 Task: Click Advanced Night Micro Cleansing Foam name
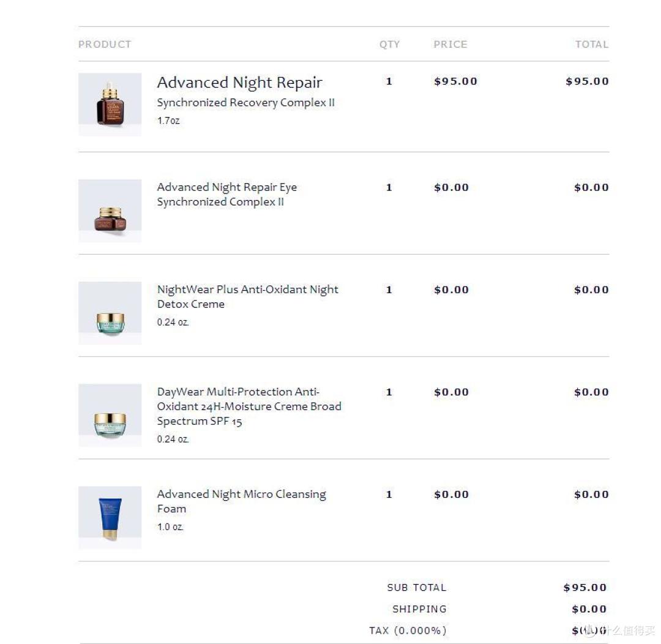pos(241,501)
